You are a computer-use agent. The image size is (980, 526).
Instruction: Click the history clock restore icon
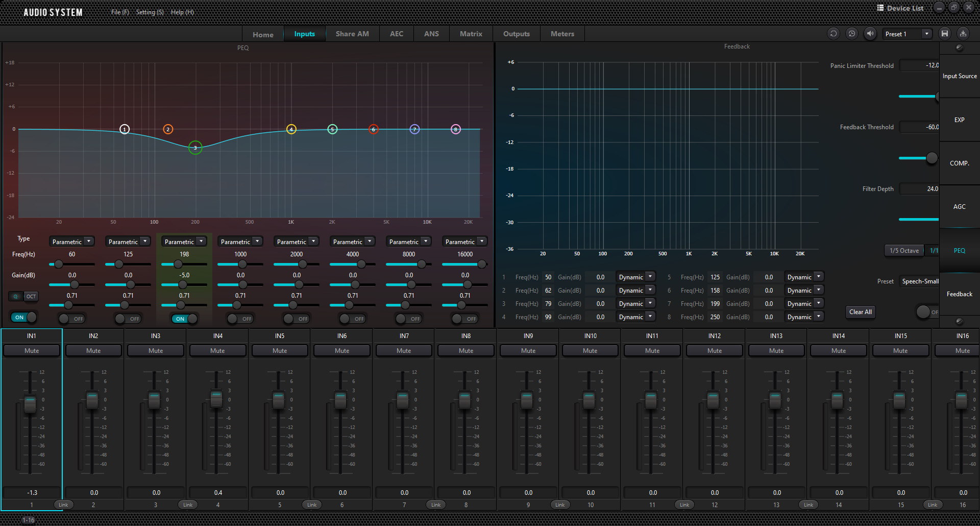coord(852,34)
